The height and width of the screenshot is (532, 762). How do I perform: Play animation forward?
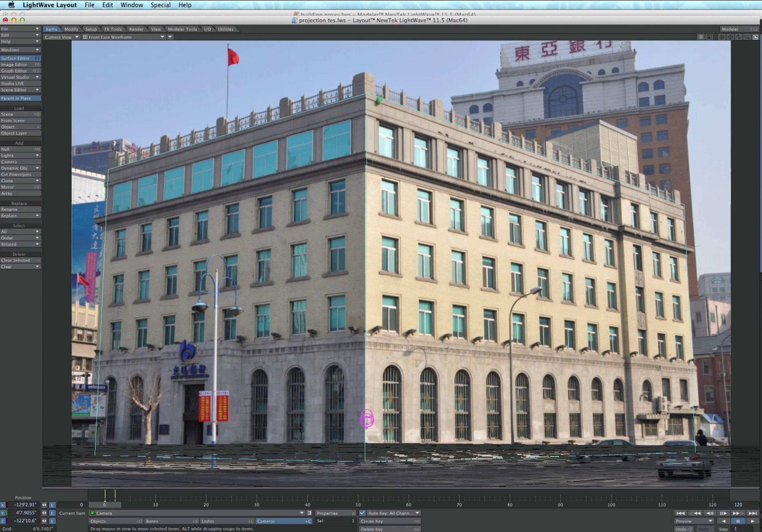pos(752,521)
